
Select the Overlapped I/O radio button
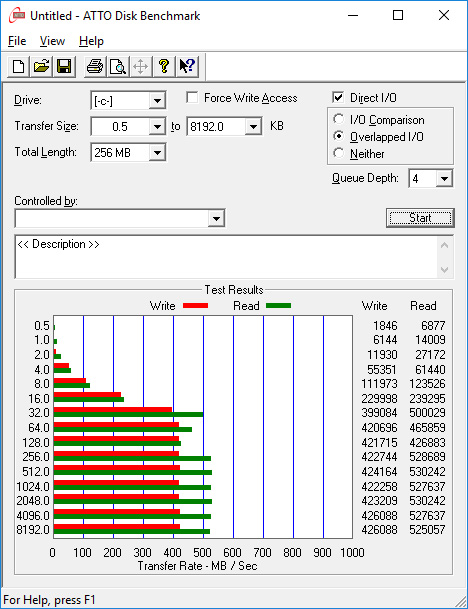338,136
